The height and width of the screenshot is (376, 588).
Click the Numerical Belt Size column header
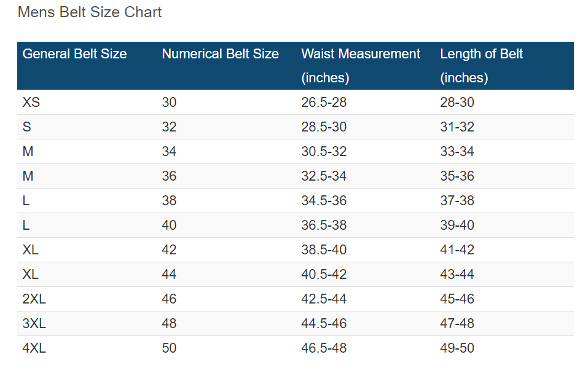(220, 54)
